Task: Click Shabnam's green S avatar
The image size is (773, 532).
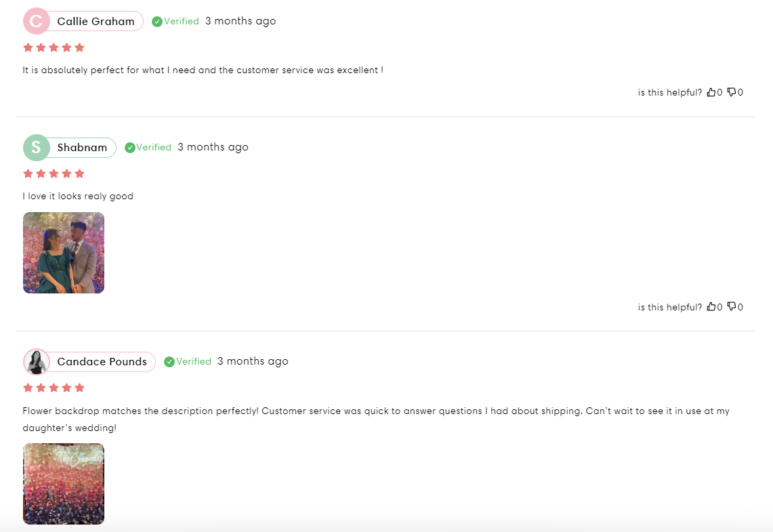Action: click(x=37, y=148)
